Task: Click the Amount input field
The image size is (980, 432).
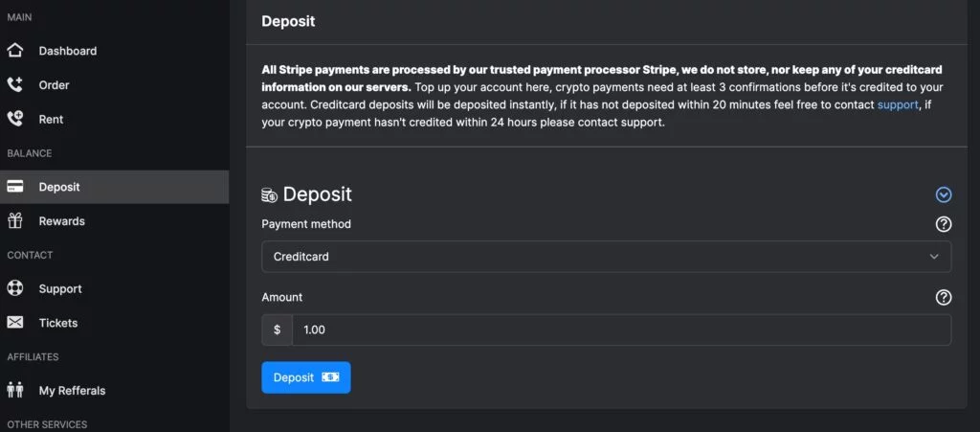Action: 621,330
